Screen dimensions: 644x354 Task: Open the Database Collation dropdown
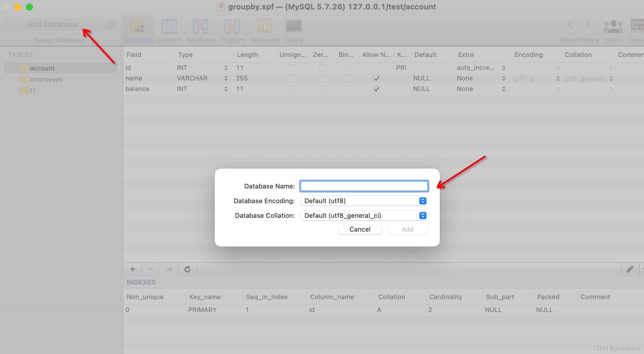422,215
